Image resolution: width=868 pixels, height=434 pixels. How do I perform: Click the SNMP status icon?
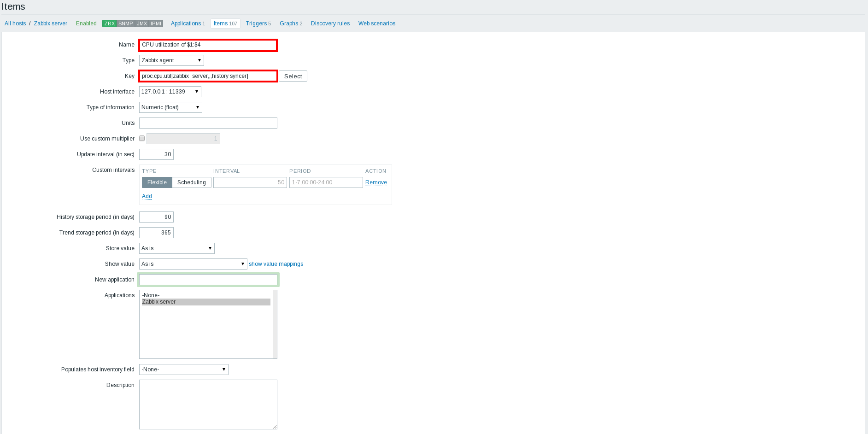pyautogui.click(x=125, y=23)
